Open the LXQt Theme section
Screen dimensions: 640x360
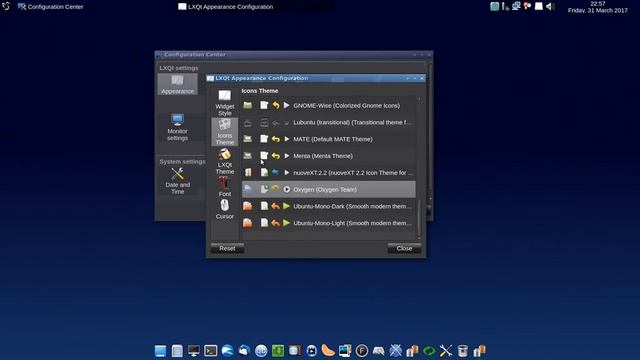[224, 161]
